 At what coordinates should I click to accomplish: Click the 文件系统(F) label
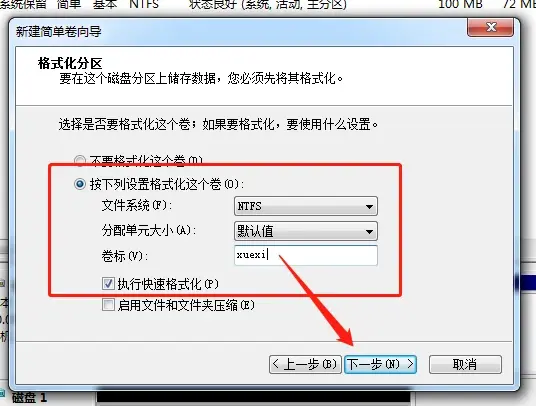tap(136, 205)
